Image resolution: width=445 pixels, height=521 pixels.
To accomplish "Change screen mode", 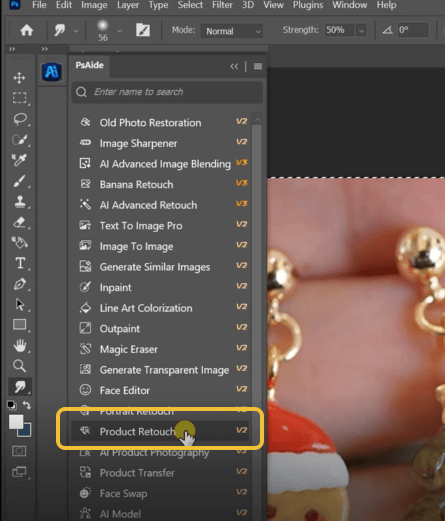I will coord(19,472).
